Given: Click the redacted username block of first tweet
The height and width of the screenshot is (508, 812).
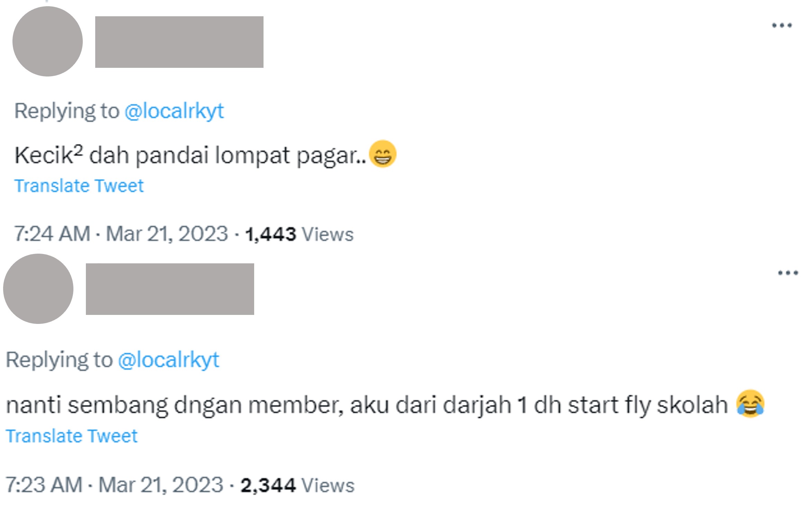Looking at the screenshot, I should coord(179,42).
